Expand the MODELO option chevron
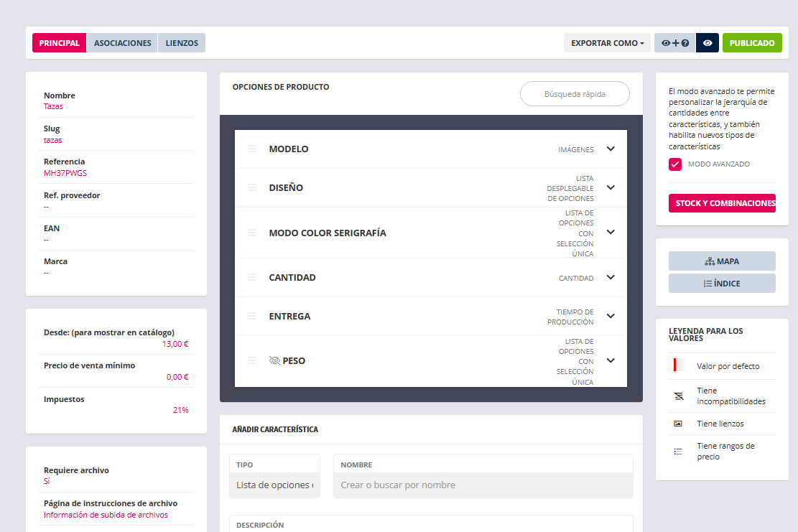Viewport: 798px width, 532px height. 611,149
